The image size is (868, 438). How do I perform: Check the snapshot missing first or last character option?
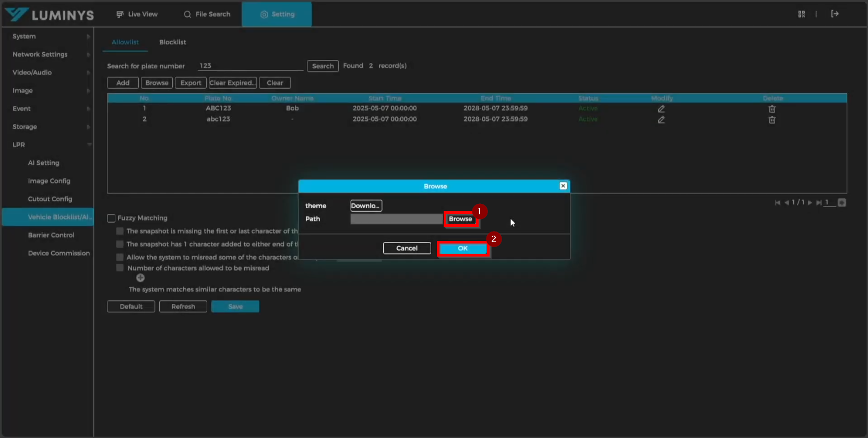pyautogui.click(x=120, y=231)
